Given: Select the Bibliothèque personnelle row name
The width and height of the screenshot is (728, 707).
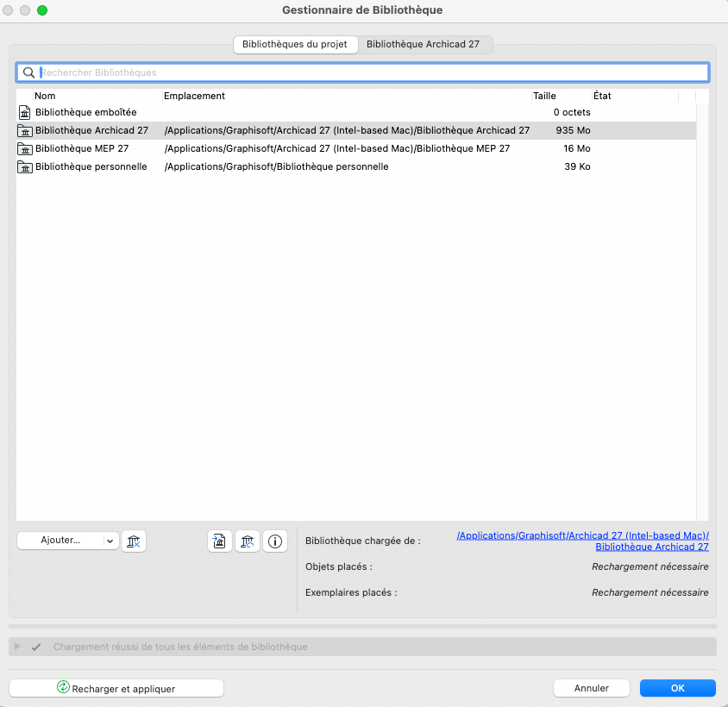Looking at the screenshot, I should (x=91, y=166).
